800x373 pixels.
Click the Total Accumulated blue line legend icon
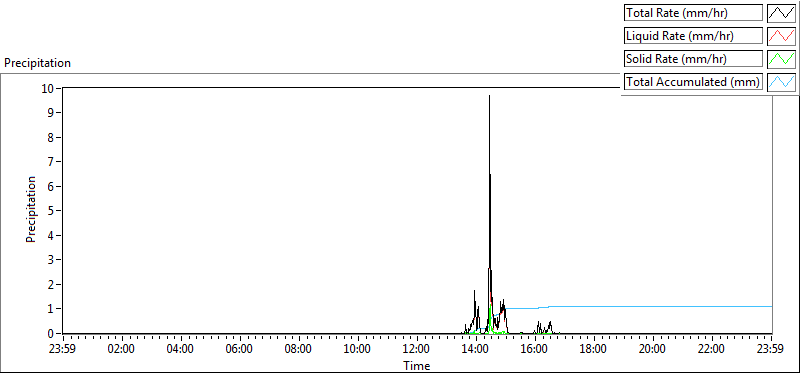pos(781,82)
